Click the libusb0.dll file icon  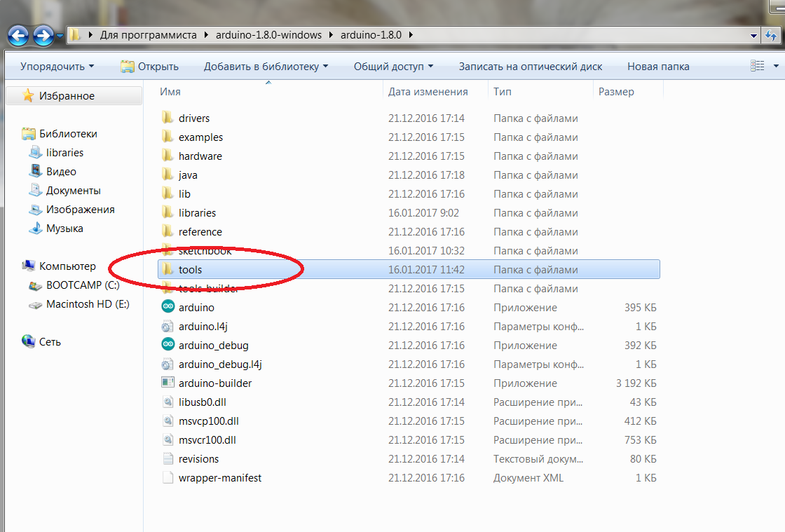(x=168, y=402)
